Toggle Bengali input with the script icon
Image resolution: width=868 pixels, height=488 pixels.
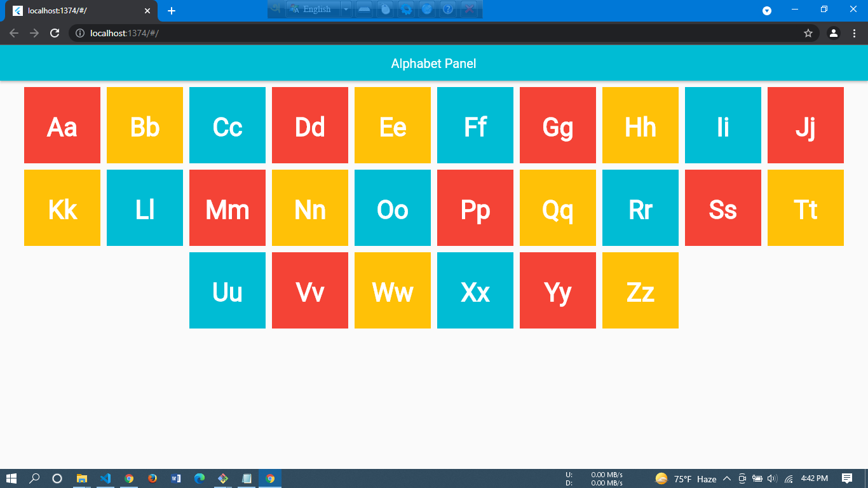pyautogui.click(x=275, y=9)
